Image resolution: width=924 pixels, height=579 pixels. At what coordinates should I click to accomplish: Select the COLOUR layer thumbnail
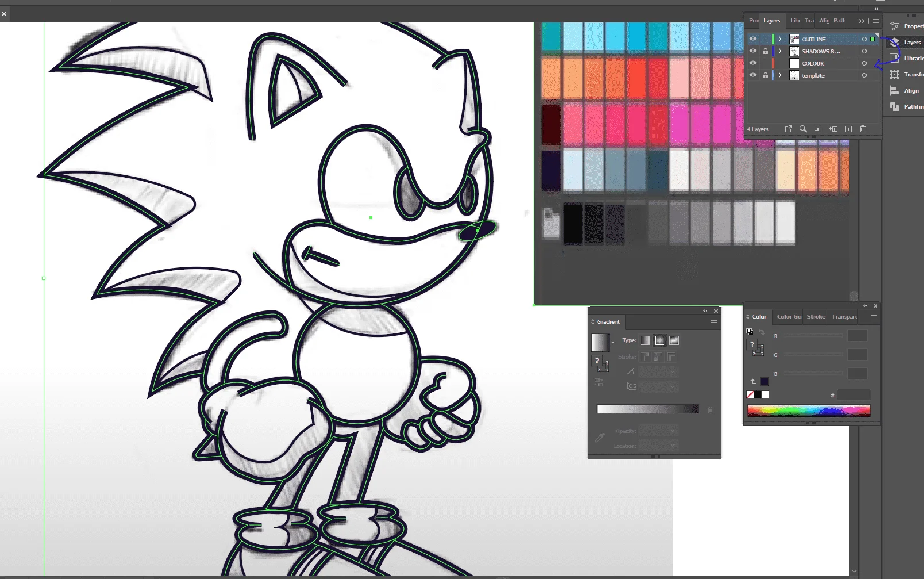[794, 63]
